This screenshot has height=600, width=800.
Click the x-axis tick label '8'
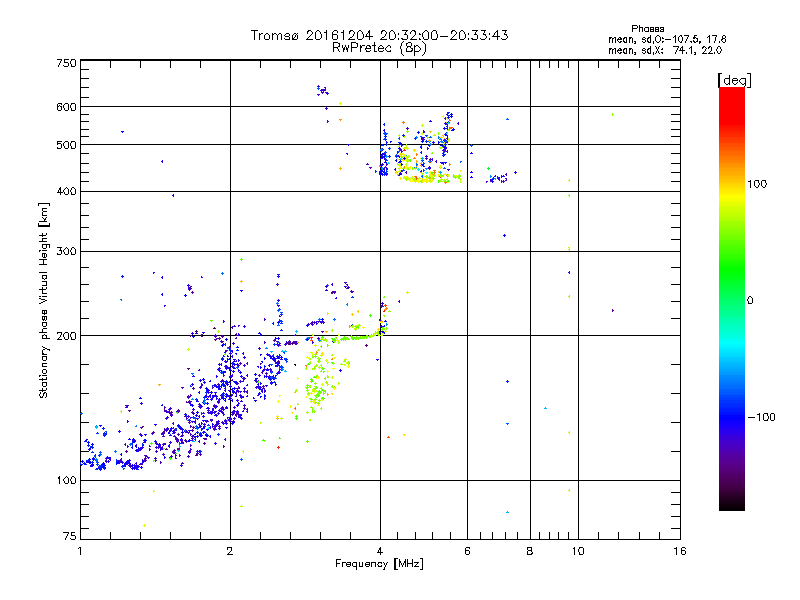[x=530, y=551]
